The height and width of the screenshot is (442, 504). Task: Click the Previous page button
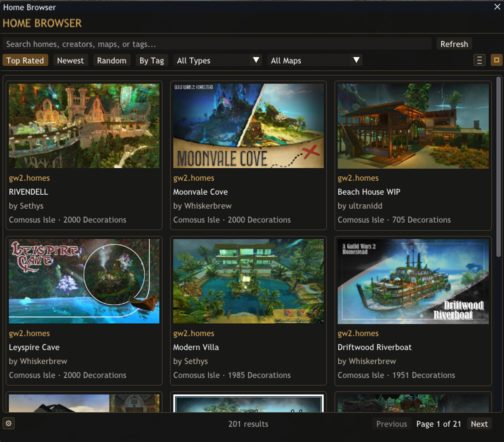coord(392,424)
